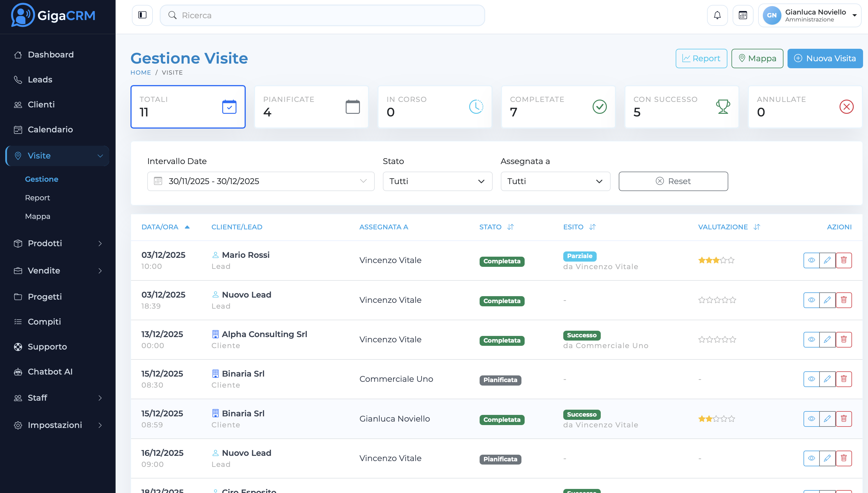Open Leads in the sidebar
Viewport: 868px width, 493px height.
(x=40, y=80)
